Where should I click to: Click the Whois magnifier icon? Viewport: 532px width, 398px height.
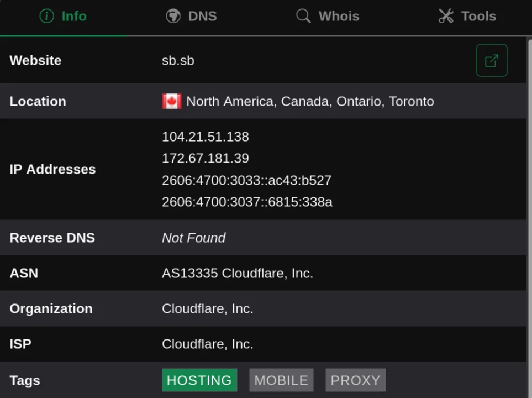point(303,16)
